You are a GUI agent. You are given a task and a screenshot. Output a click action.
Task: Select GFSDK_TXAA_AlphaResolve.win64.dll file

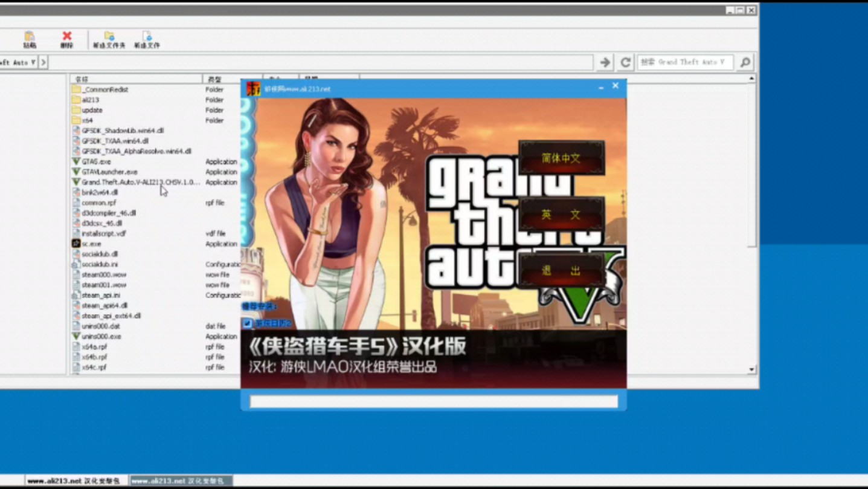point(137,151)
